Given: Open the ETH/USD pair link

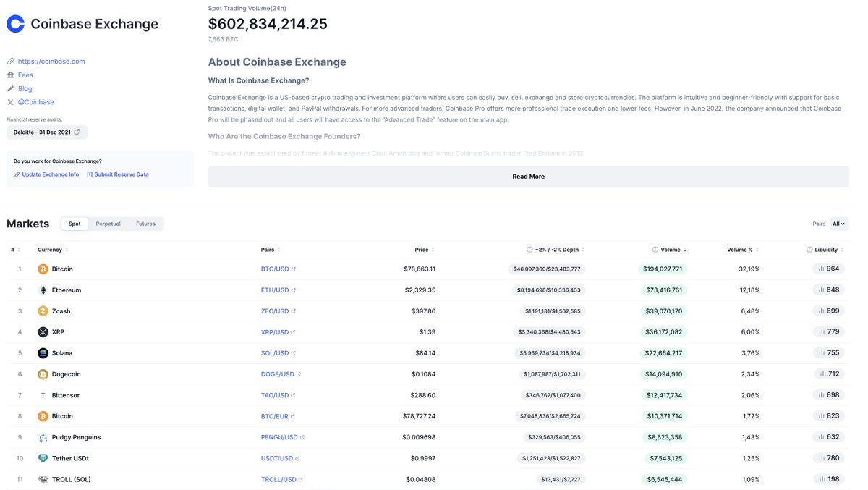Looking at the screenshot, I should 275,290.
